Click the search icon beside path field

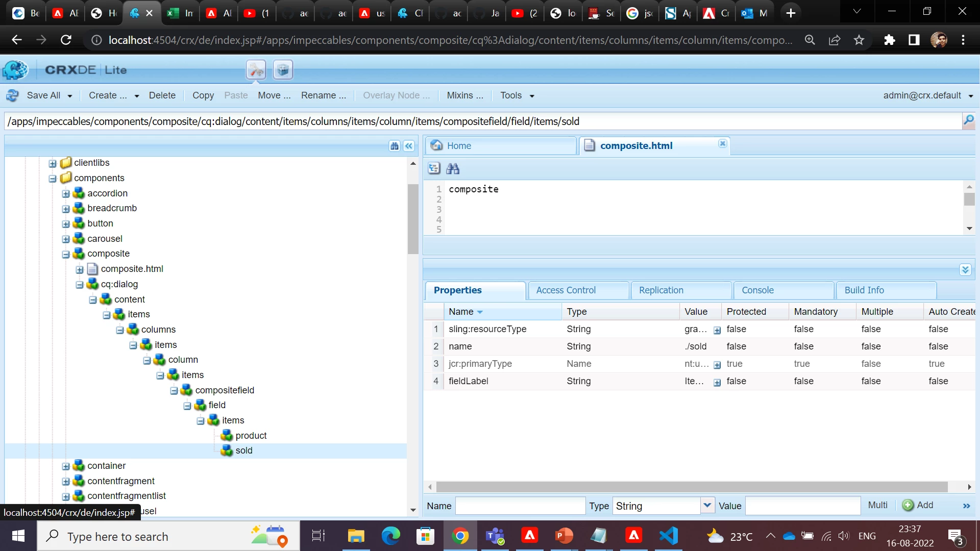click(968, 121)
